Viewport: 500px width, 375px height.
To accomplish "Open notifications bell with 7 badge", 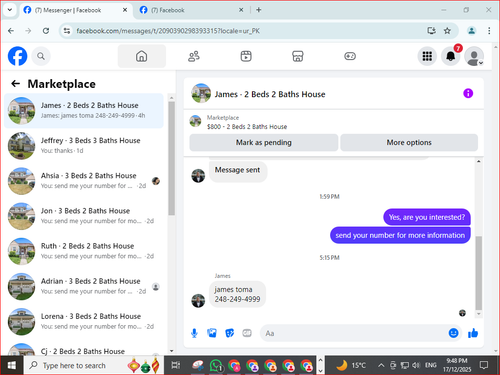I will (451, 56).
